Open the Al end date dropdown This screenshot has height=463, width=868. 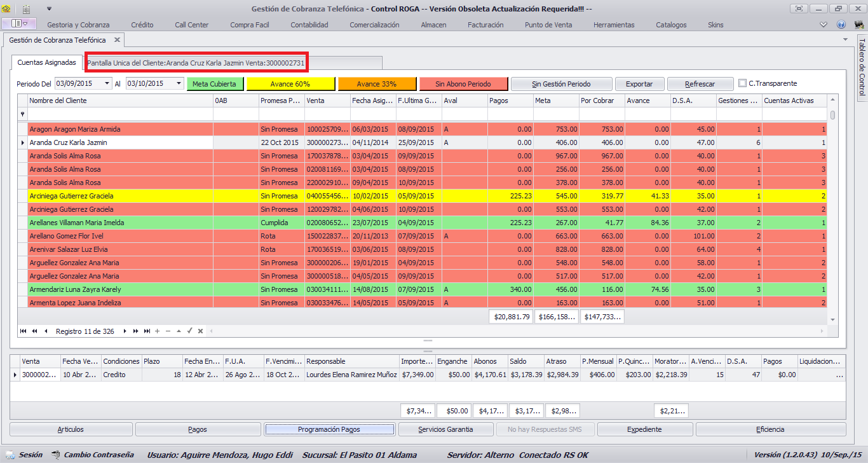(x=179, y=83)
